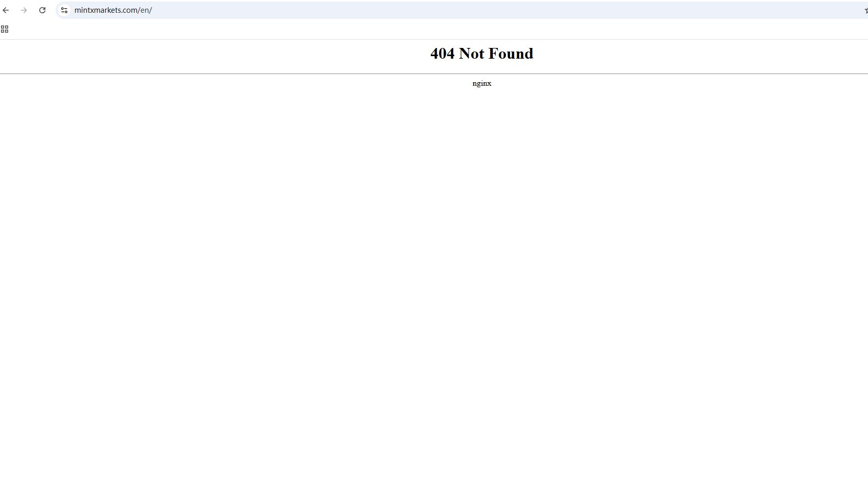Click the "nginx" text
The image size is (868, 501).
click(482, 83)
